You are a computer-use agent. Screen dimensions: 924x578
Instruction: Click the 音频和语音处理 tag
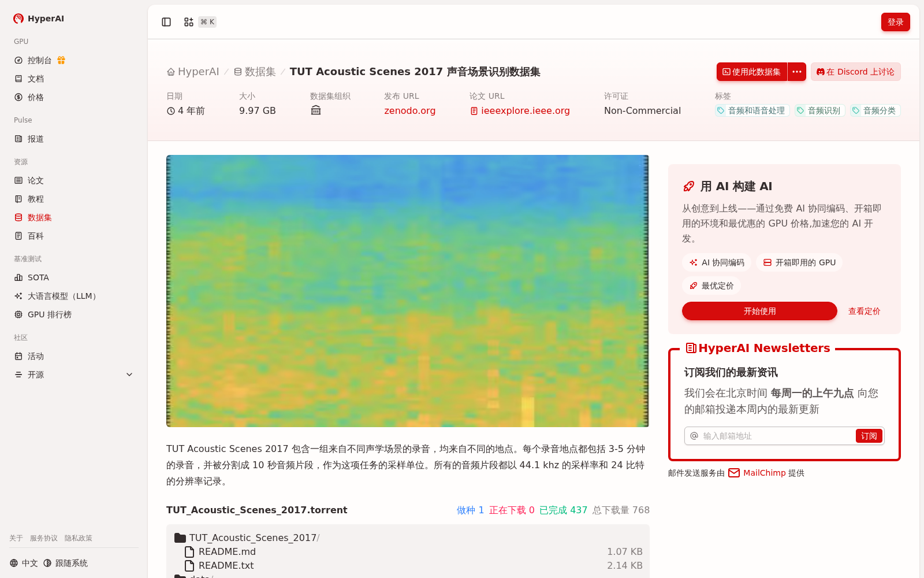click(x=752, y=110)
